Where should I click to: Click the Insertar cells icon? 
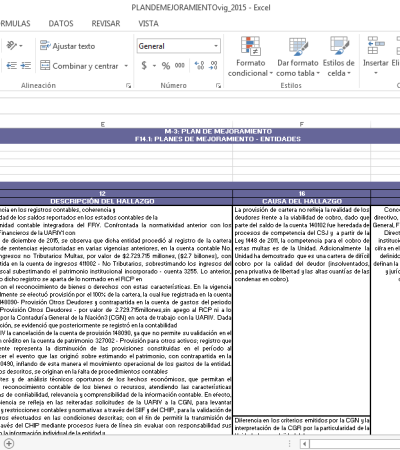pyautogui.click(x=375, y=46)
